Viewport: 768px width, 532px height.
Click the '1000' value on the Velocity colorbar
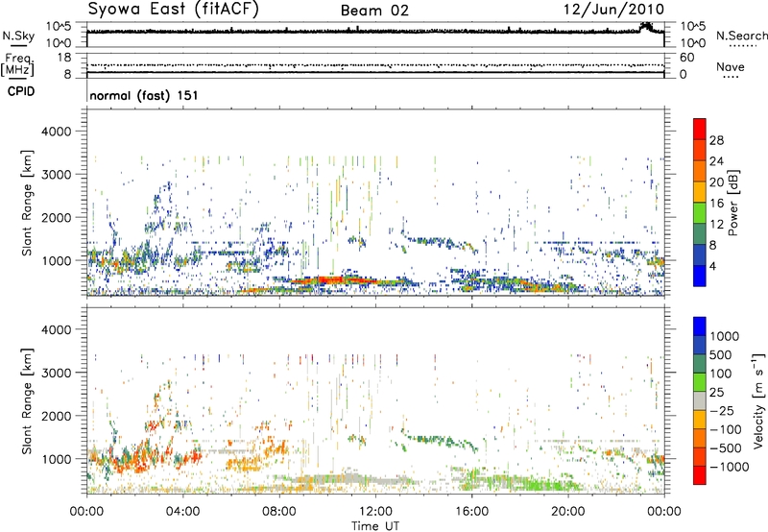tap(725, 336)
